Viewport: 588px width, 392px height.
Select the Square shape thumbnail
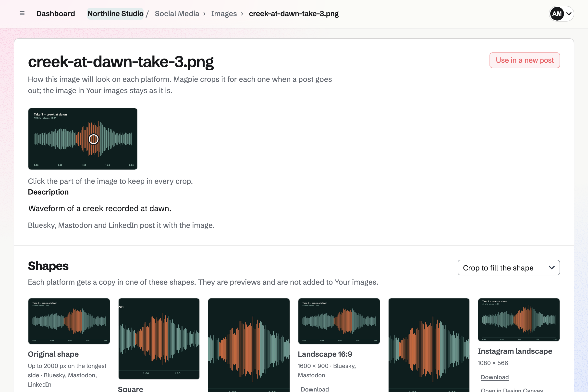[x=159, y=339]
